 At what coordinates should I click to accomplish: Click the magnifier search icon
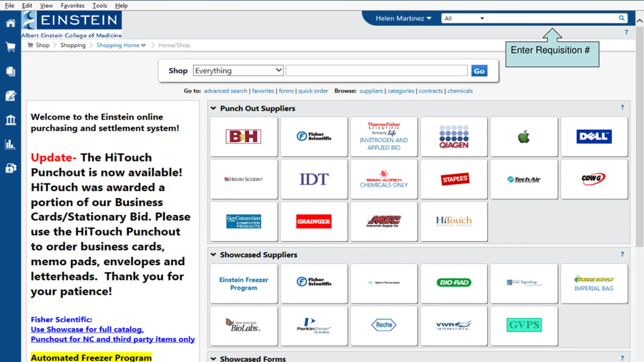click(621, 18)
